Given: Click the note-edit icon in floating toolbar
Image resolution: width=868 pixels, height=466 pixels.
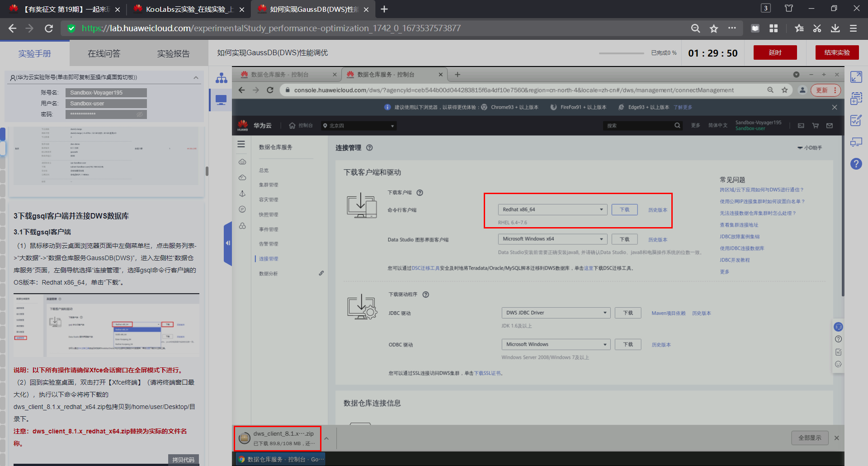Looking at the screenshot, I should [838, 352].
